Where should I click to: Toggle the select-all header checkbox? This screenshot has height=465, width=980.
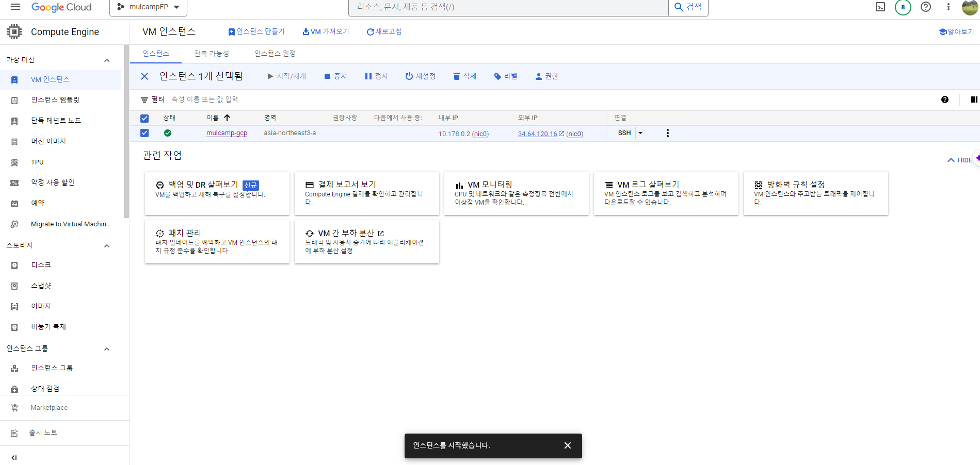[144, 119]
